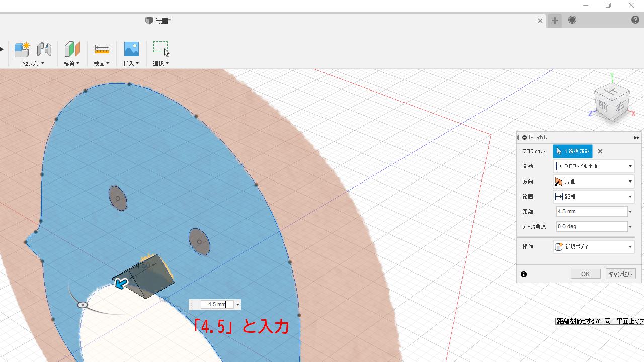This screenshot has width=644, height=362.
Task: Select the 無題 document tab
Action: click(158, 21)
